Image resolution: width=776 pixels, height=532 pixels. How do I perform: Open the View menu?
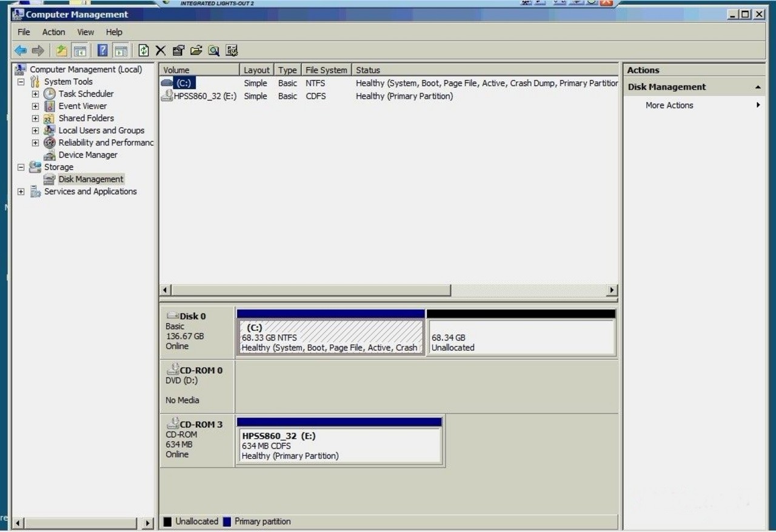[85, 32]
